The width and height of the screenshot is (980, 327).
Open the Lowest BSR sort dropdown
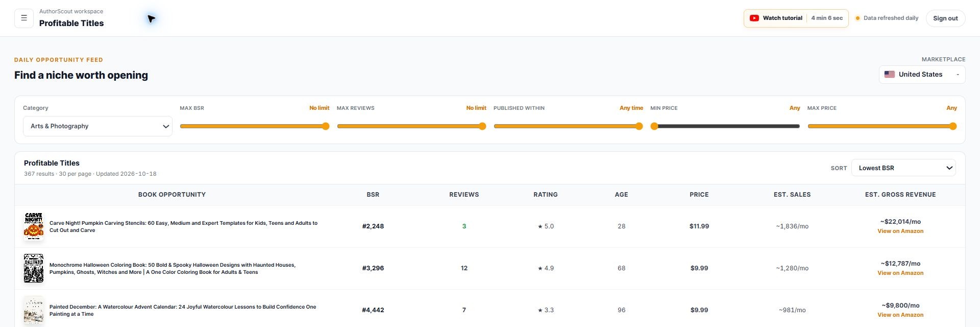pyautogui.click(x=903, y=168)
